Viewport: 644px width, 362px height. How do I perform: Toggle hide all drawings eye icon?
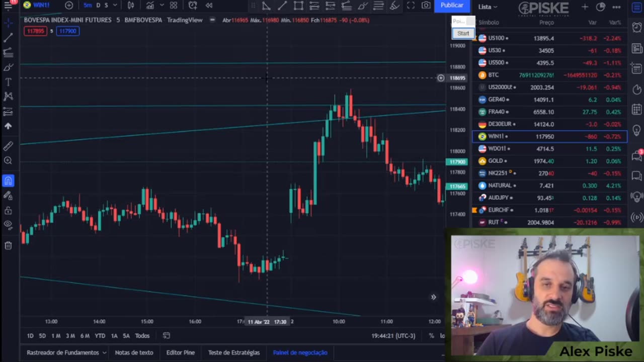8,225
